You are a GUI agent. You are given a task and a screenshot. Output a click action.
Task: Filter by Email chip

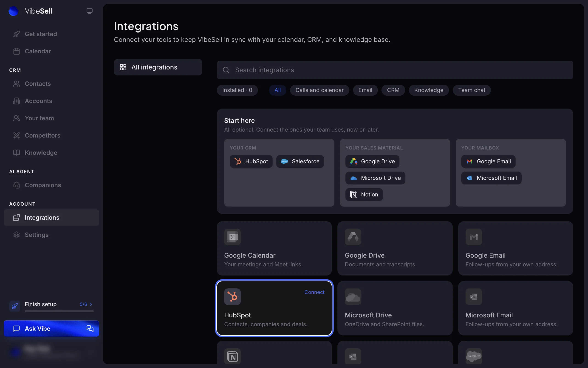[365, 90]
